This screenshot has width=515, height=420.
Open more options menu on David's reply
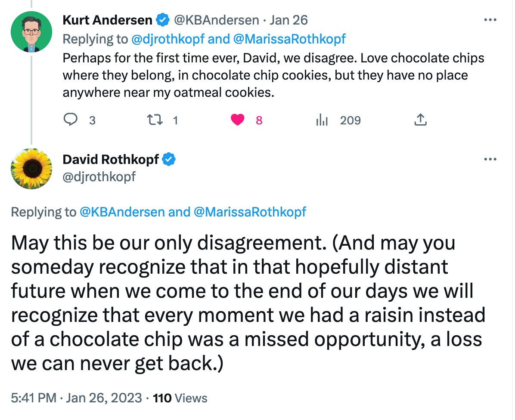490,159
